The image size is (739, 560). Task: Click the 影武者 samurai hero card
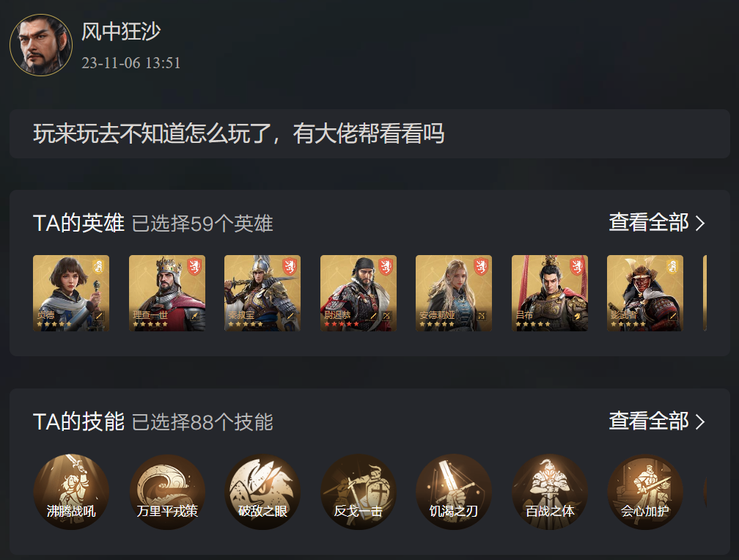point(645,293)
